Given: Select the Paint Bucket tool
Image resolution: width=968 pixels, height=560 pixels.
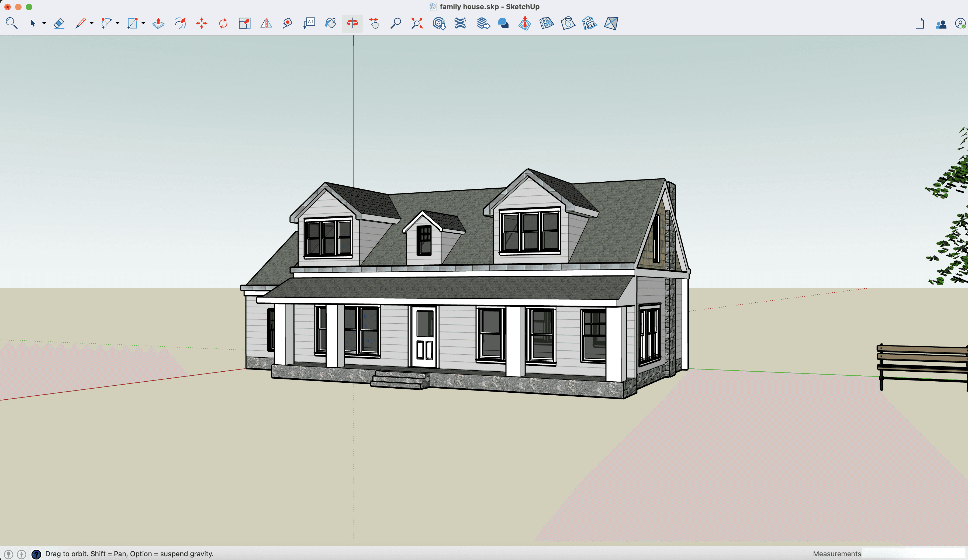Looking at the screenshot, I should click(330, 23).
